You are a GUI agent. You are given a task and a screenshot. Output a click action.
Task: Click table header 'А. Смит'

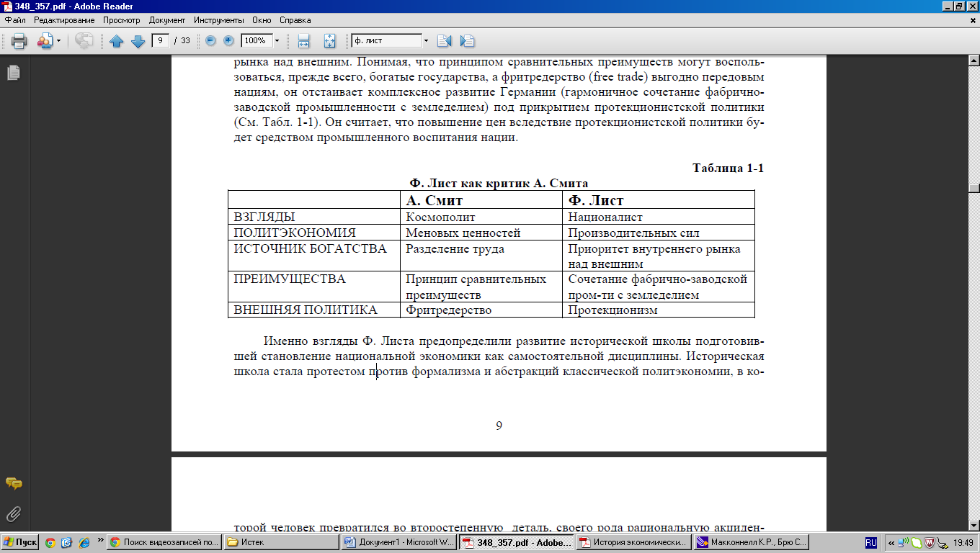point(435,200)
